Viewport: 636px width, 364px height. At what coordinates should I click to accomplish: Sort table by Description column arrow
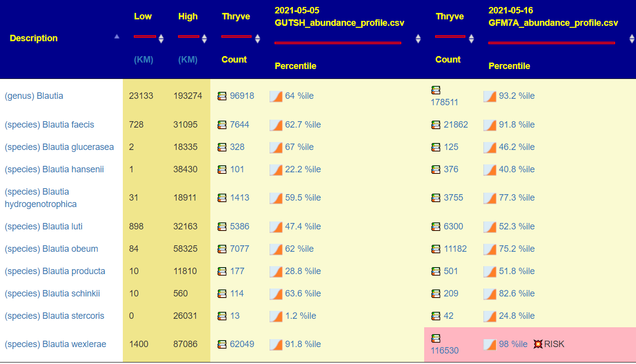[117, 37]
